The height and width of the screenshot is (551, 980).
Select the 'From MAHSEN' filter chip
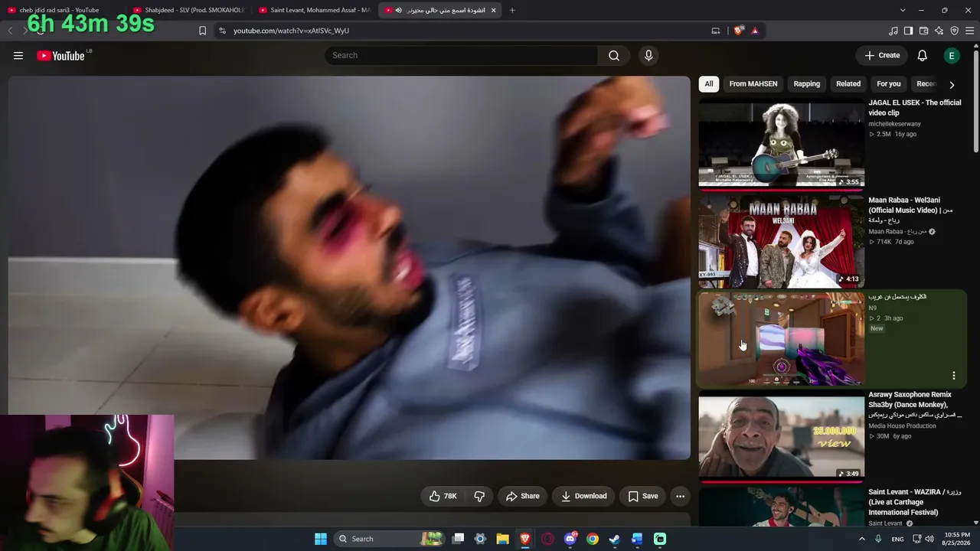coord(753,84)
